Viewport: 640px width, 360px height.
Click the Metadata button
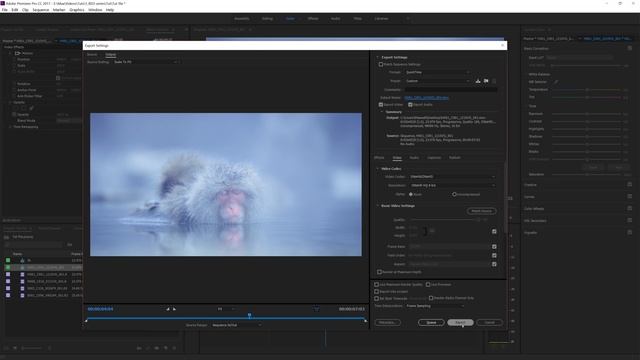tap(387, 322)
